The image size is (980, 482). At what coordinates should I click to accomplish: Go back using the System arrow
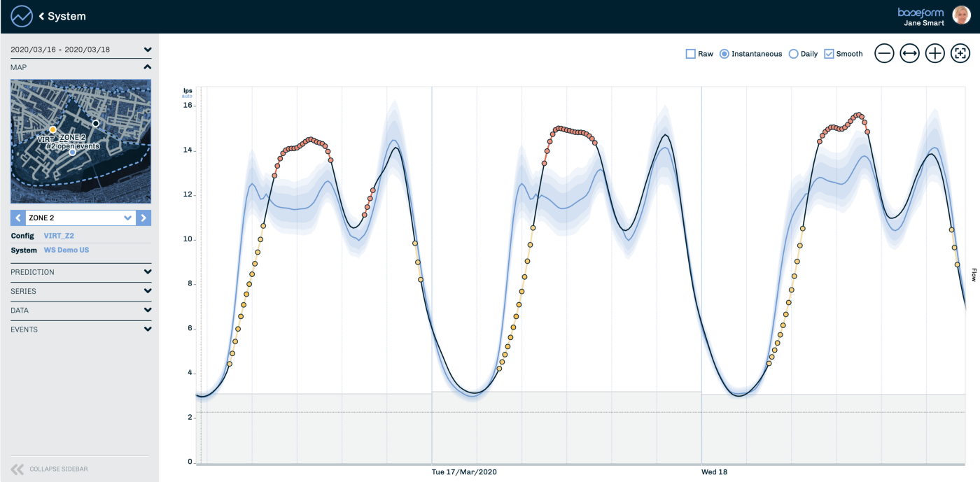[42, 16]
